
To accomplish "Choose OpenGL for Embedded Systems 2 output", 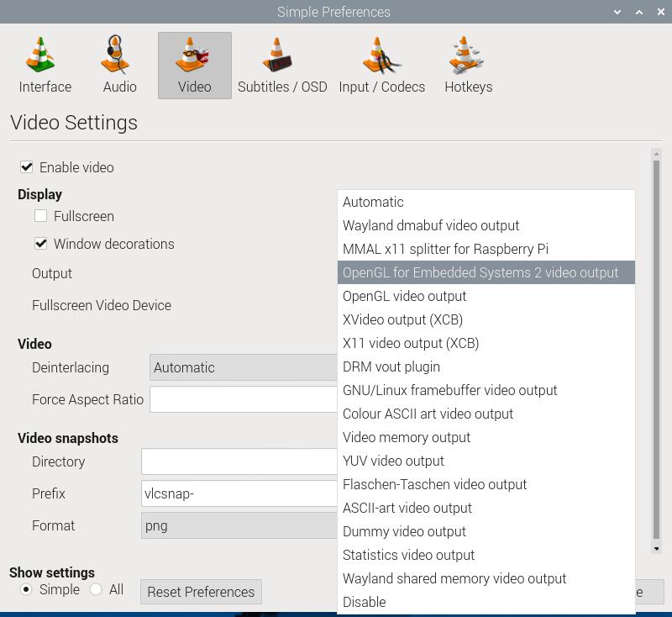I will [x=486, y=272].
